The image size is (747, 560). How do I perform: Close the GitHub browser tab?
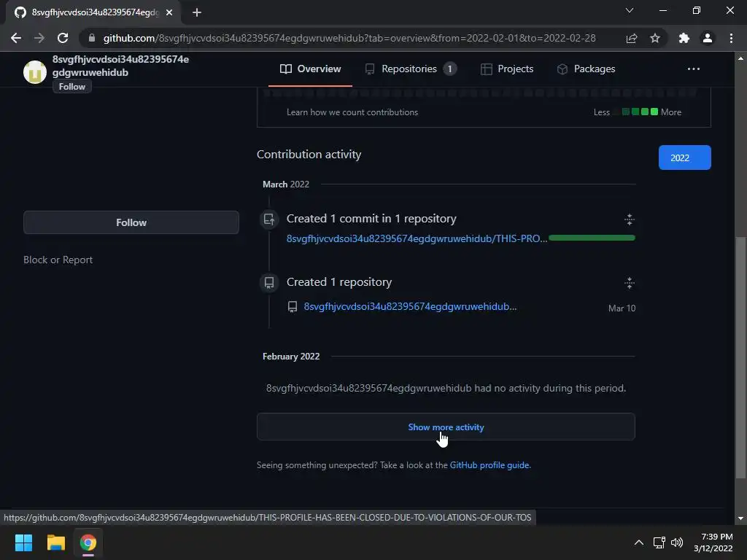(x=169, y=12)
